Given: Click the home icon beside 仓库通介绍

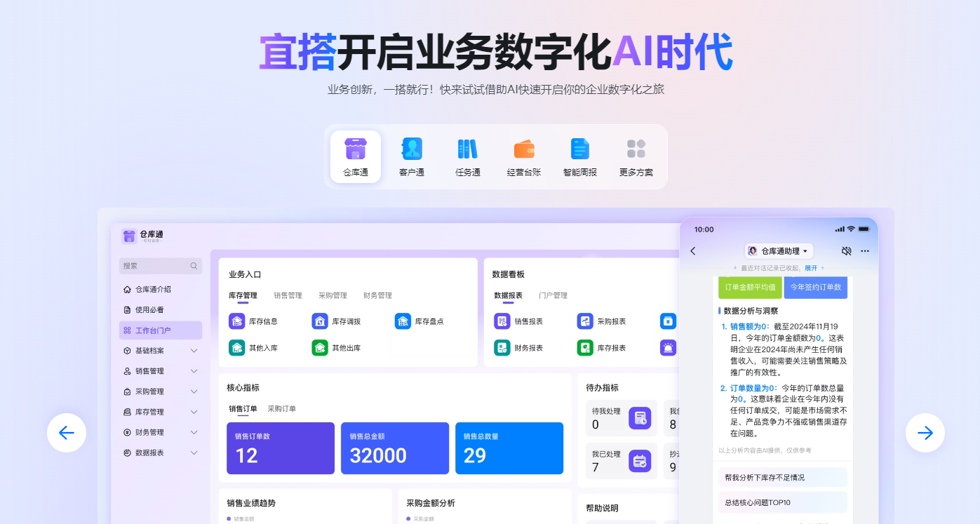Looking at the screenshot, I should tap(127, 289).
